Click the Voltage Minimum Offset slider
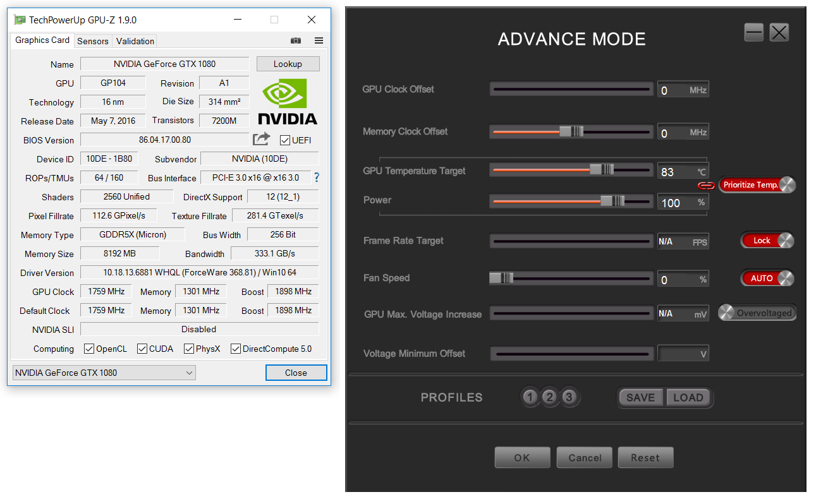Image resolution: width=816 pixels, height=504 pixels. point(571,354)
